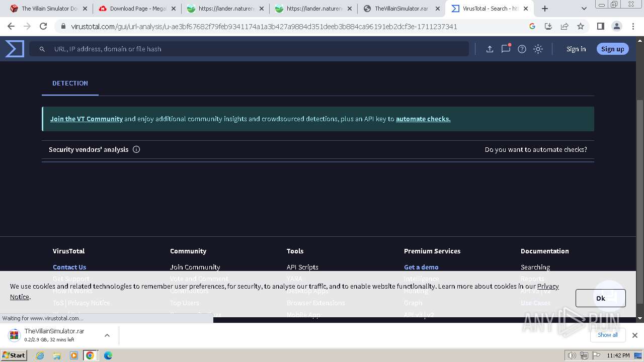Click the browser forward arrow
Screen dimensions: 644x362
pos(27,26)
